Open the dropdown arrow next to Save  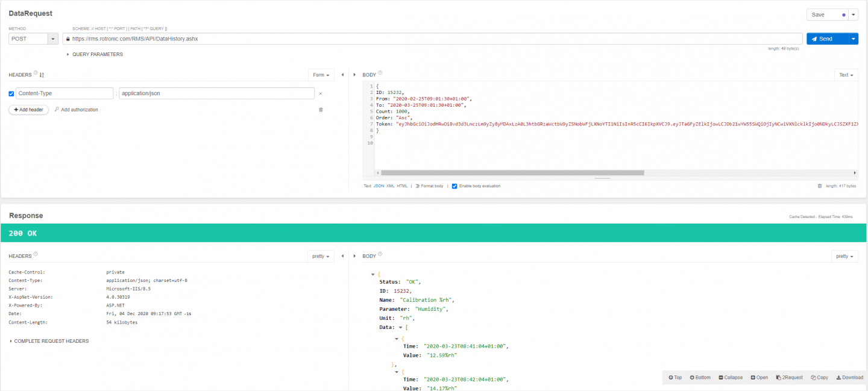coord(854,14)
